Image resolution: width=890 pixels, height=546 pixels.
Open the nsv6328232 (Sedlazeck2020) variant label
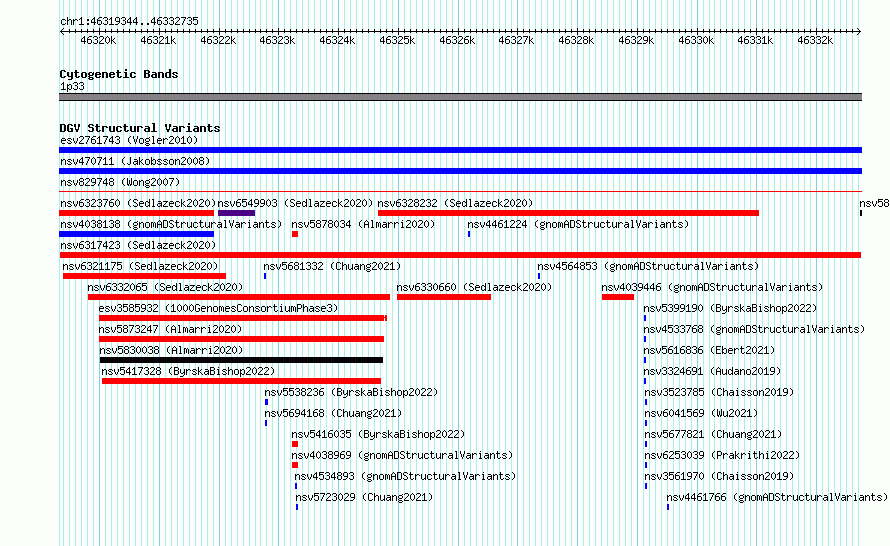tap(455, 203)
